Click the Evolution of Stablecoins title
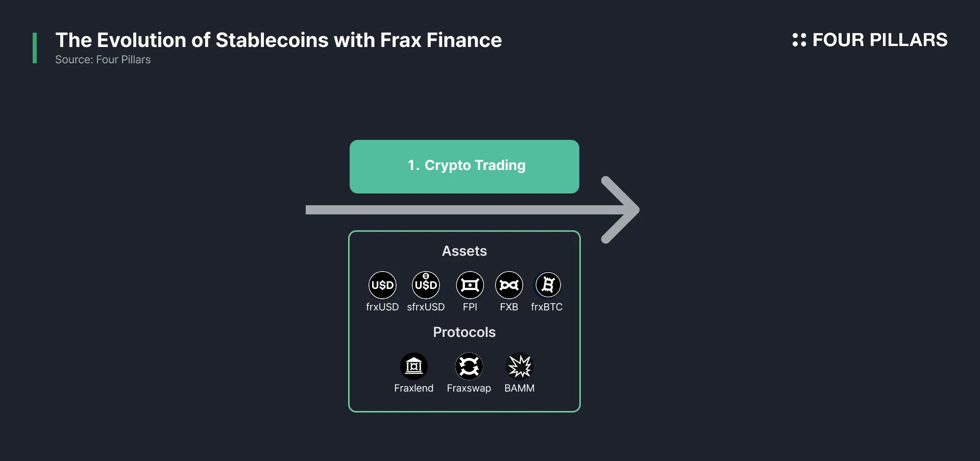 point(278,40)
